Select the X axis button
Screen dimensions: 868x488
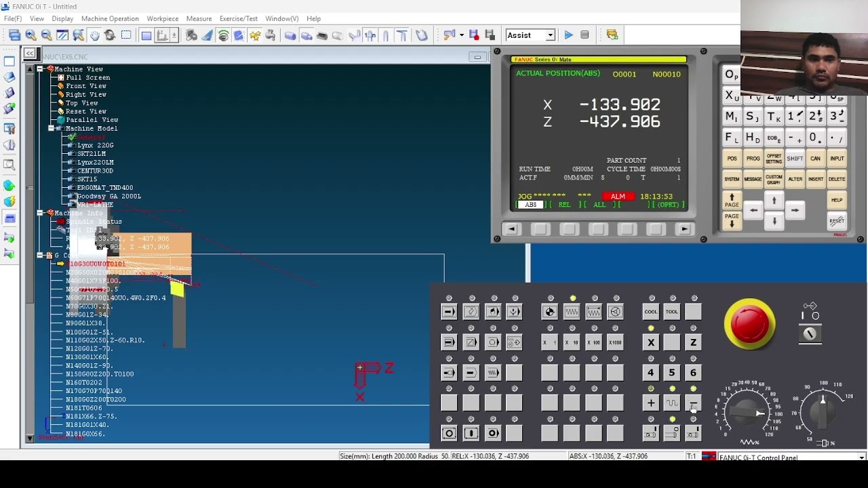tap(650, 342)
